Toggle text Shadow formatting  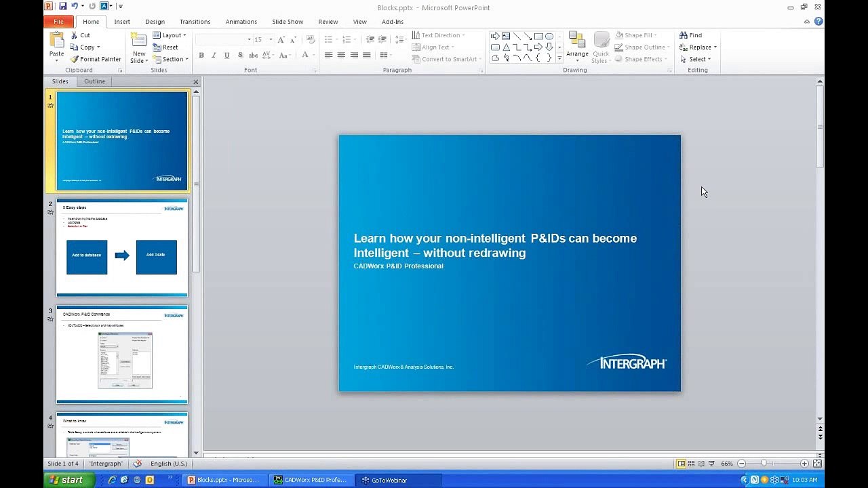[x=239, y=55]
